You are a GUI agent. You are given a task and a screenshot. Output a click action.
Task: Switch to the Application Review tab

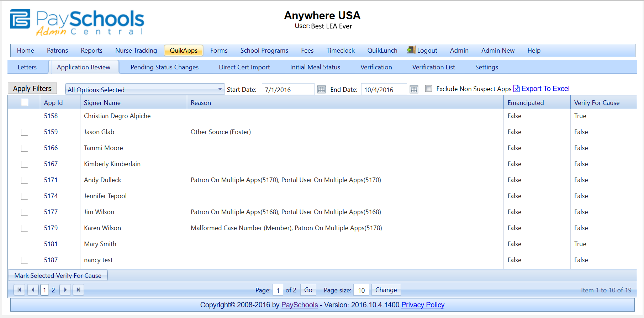point(84,67)
